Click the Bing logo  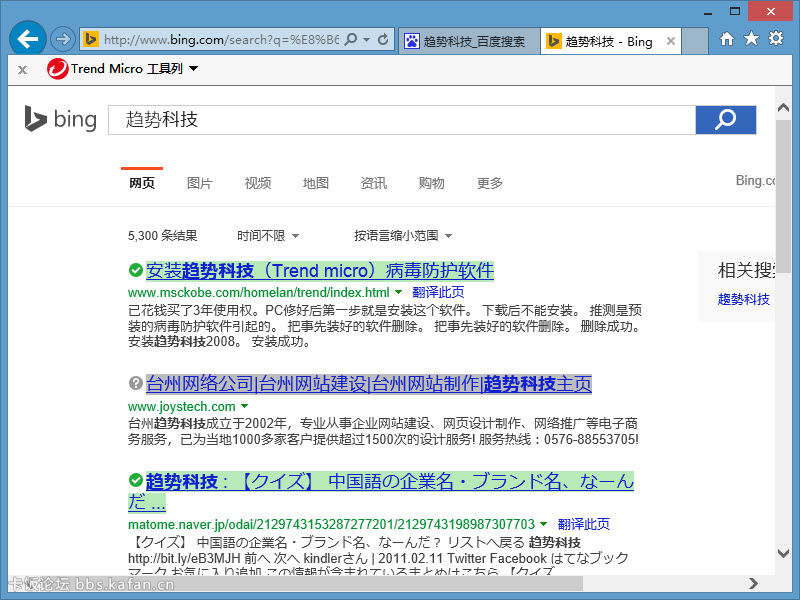pyautogui.click(x=60, y=119)
